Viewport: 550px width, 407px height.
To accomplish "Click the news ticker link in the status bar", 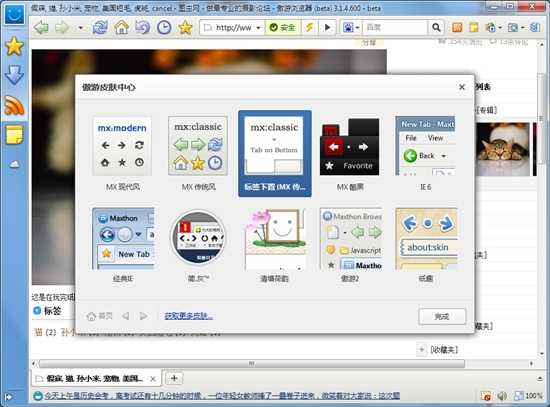I will coord(222,396).
